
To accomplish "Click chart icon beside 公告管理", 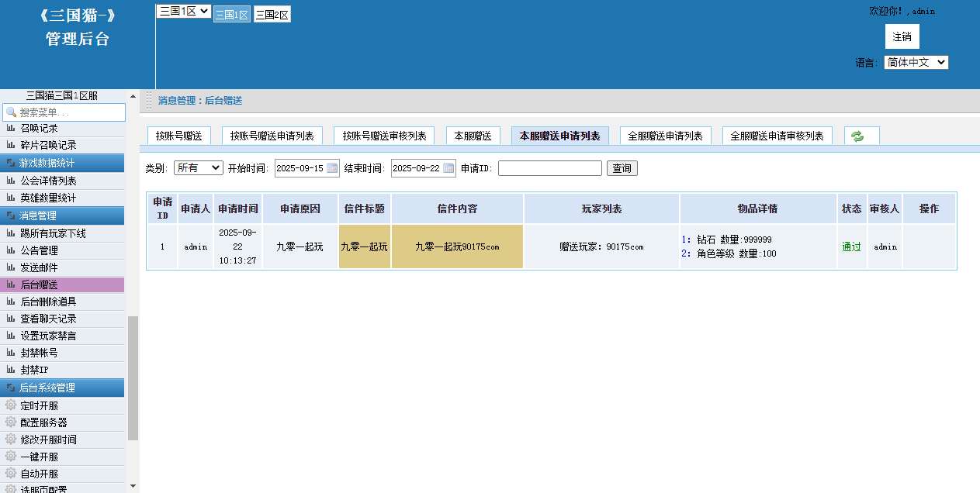I will click(x=11, y=250).
